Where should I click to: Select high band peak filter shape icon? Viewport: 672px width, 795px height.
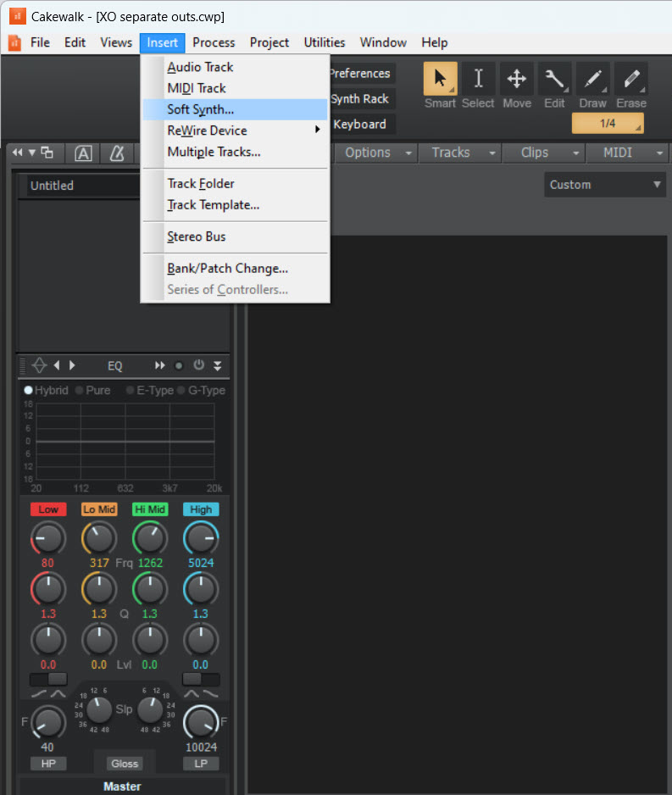pos(192,693)
